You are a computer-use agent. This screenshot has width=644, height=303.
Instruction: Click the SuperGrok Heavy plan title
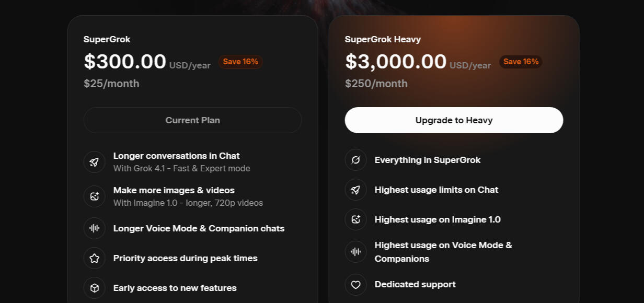click(383, 39)
